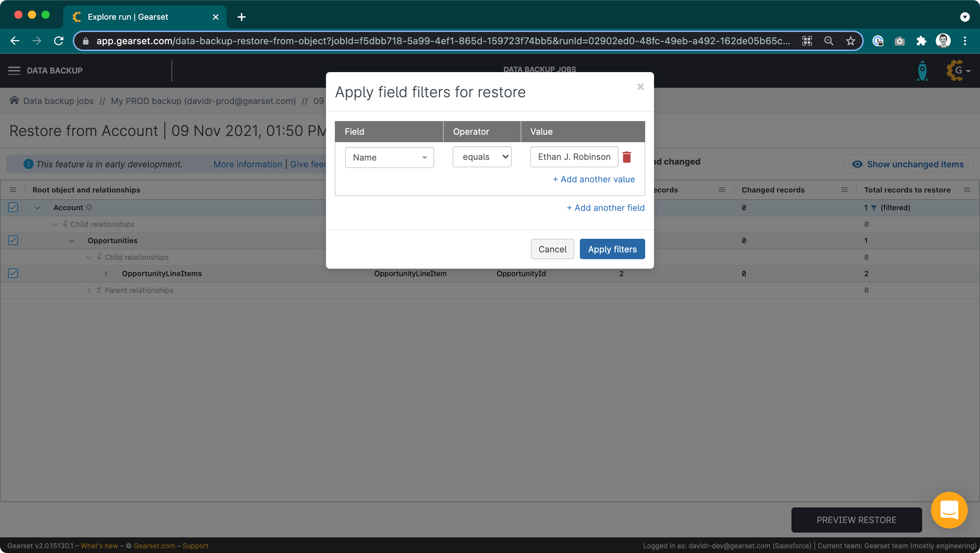Reload the page

click(x=59, y=41)
